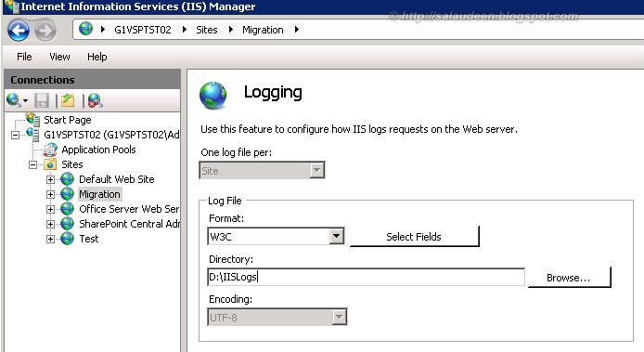Expand the Migration site node
644x352 pixels.
(50, 194)
